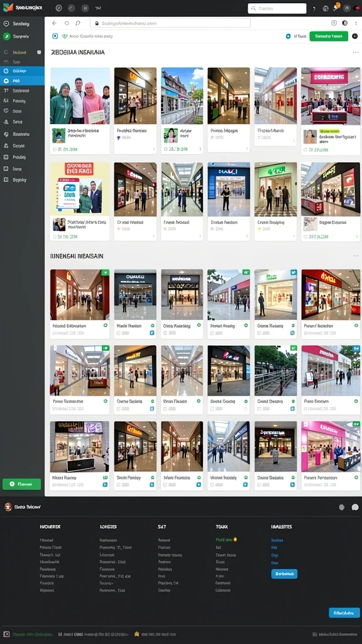The image size is (362, 644).
Task: Toggle the green check badge on first lower-section thumbnail
Action: 105,272
